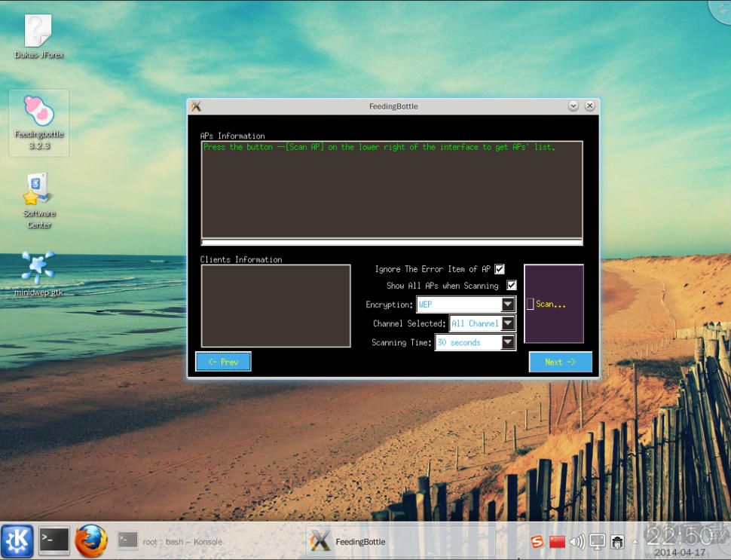Screen dimensions: 731x560
Task: Select the Chinese flag keyboard layout icon
Action: tap(557, 540)
